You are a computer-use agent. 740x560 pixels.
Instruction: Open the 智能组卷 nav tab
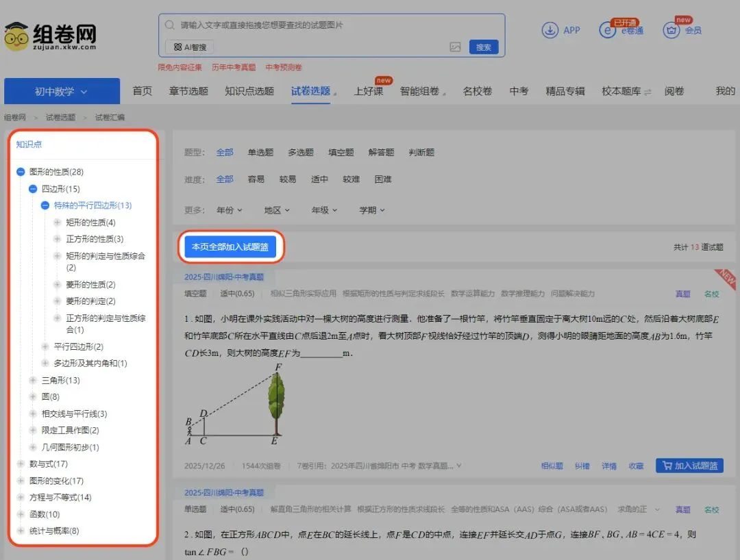click(420, 91)
